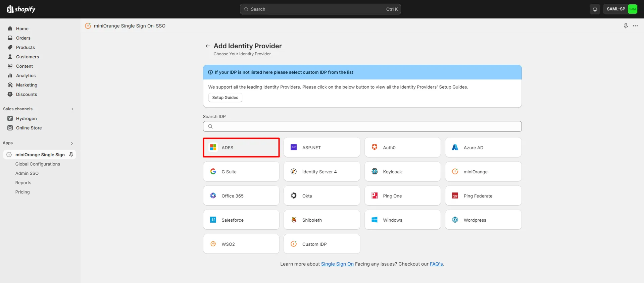Open Pricing page
Image resolution: width=644 pixels, height=283 pixels.
[22, 192]
